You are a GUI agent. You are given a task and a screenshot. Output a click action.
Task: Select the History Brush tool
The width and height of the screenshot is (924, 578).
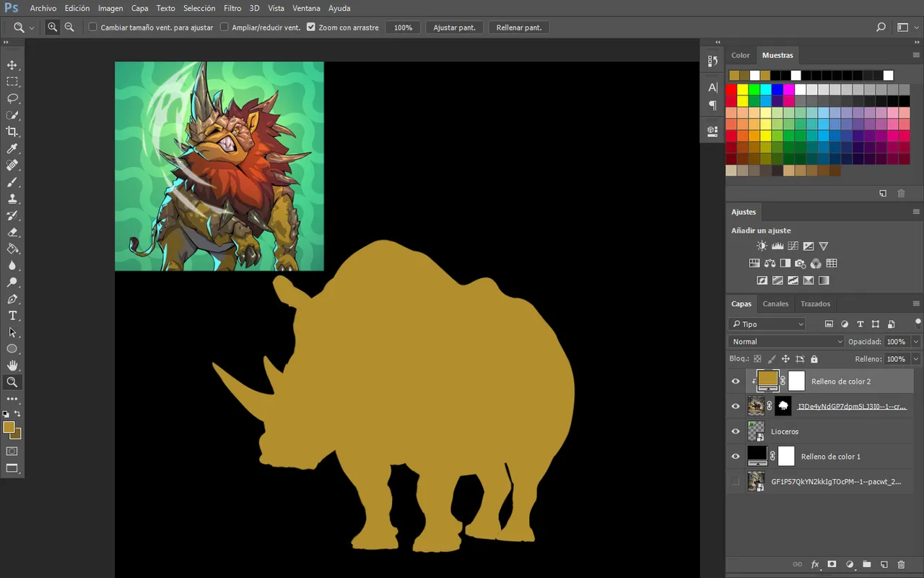point(12,215)
